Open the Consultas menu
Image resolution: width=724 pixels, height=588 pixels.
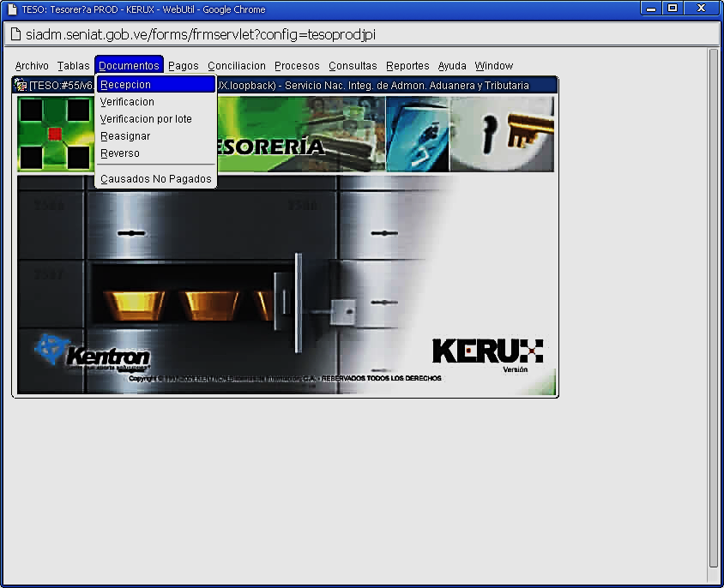(353, 66)
